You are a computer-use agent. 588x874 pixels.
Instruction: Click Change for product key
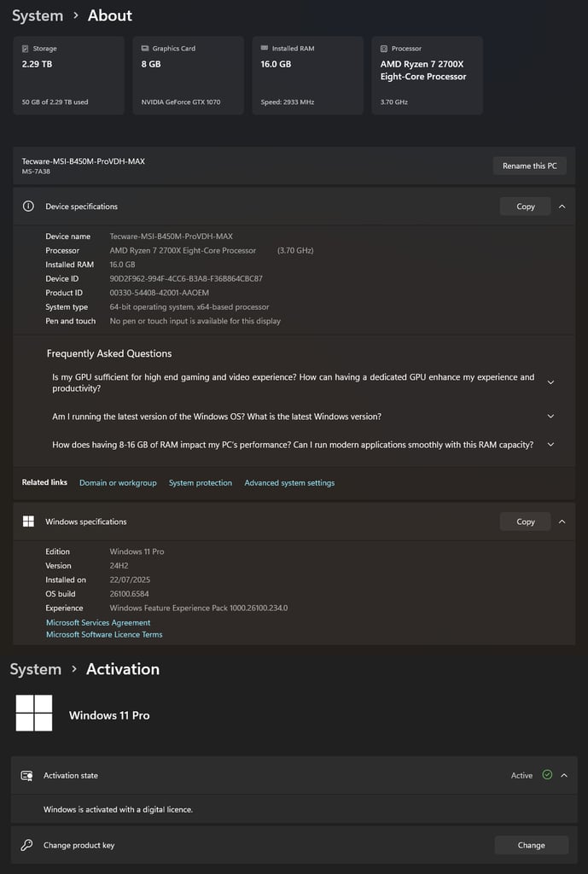pos(531,845)
